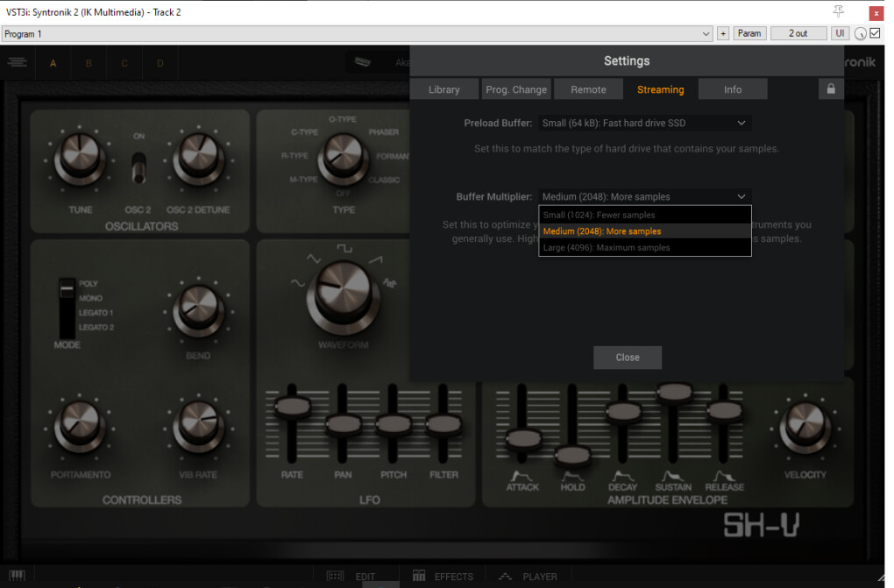This screenshot has width=894, height=588.
Task: Click the OSC 2 DETUNE knob
Action: coord(198,159)
